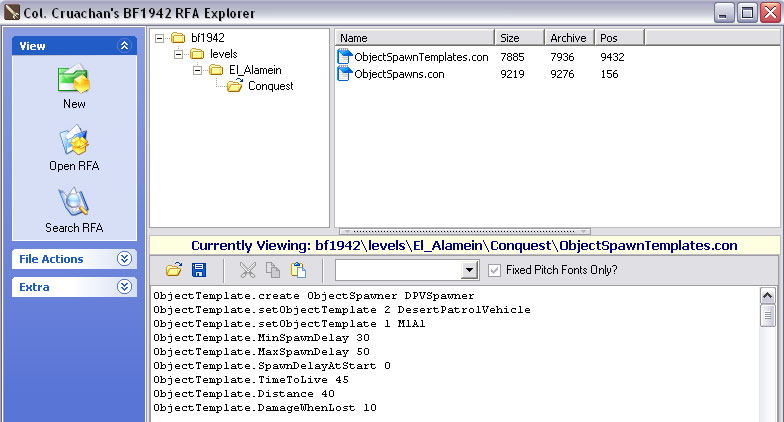Click line 'ObjectTemplate.SpawnDelayAtStart 0'

[x=272, y=366]
